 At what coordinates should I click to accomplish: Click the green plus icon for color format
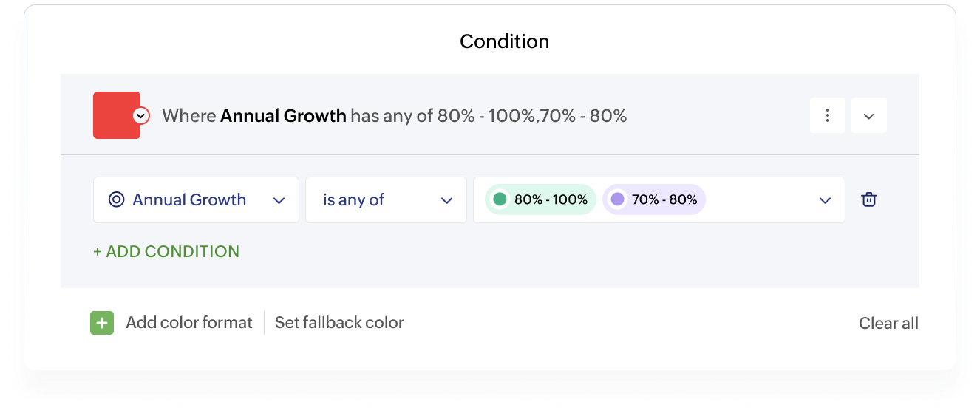(x=102, y=323)
